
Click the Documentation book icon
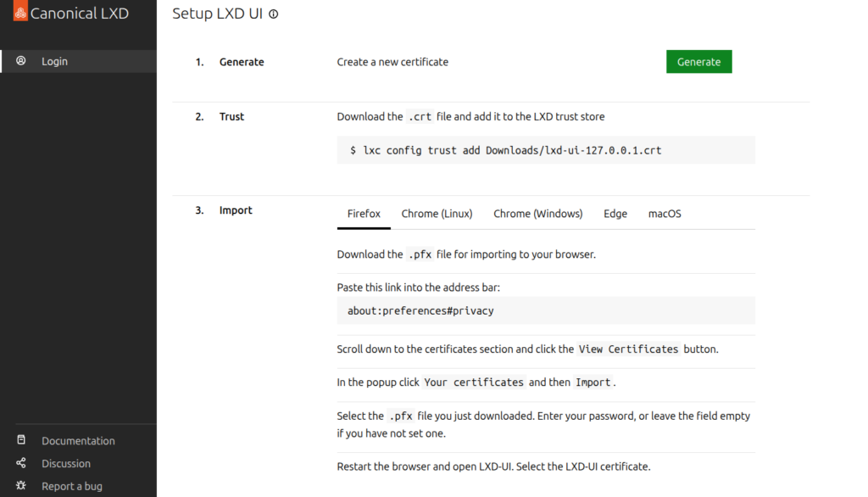pyautogui.click(x=21, y=440)
